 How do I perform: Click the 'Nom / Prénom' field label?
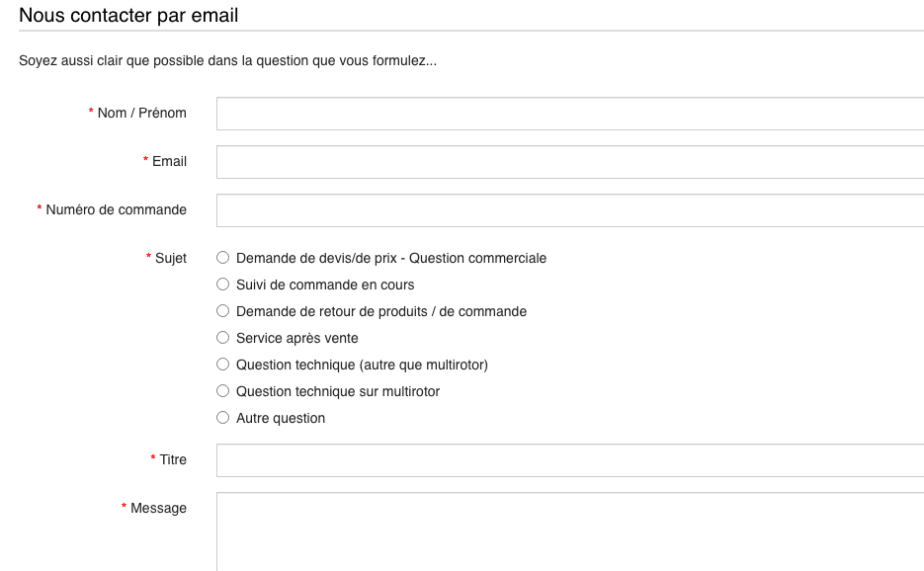point(142,114)
